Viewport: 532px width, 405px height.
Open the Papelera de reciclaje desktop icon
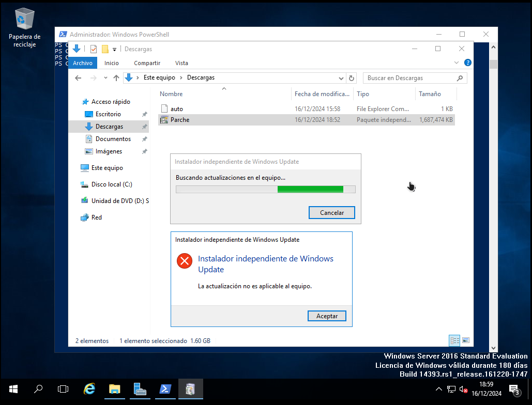pyautogui.click(x=24, y=28)
